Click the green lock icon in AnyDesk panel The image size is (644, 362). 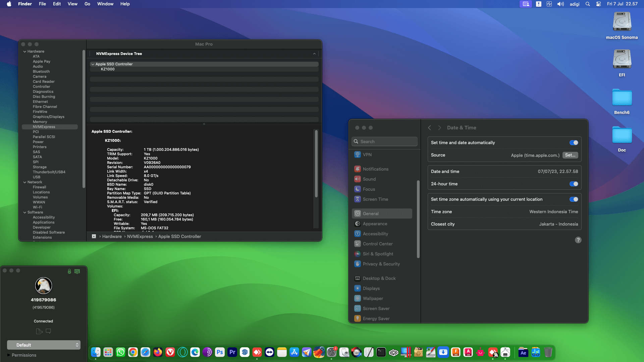coord(69,271)
